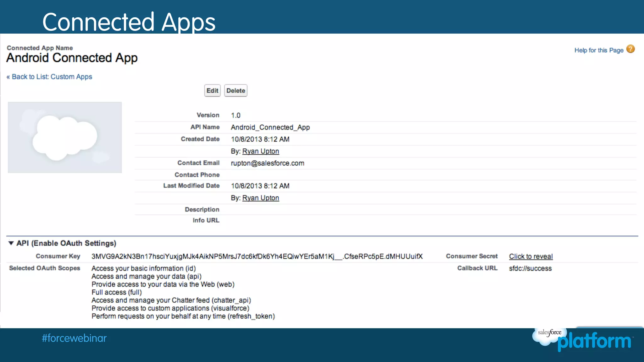
Task: Click the orange help question mark icon
Action: click(x=630, y=49)
